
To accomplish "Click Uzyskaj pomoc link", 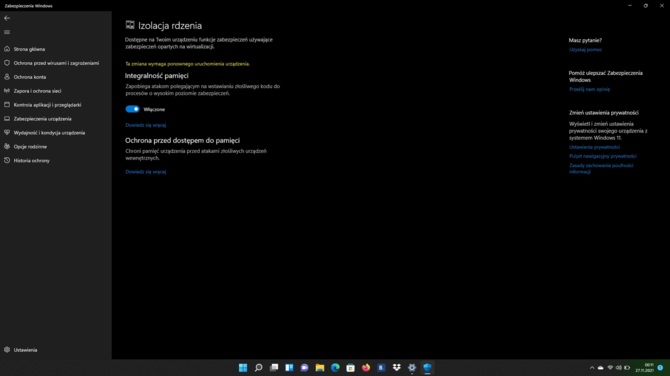I will (585, 50).
